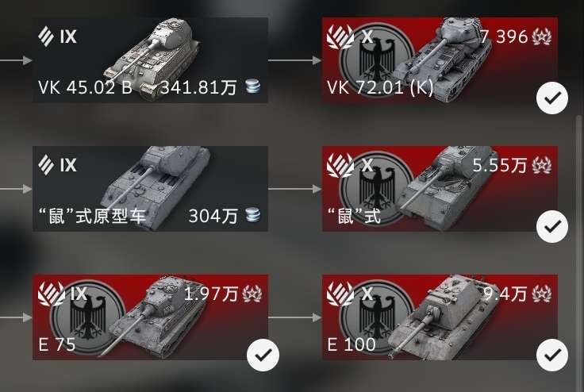Toggle the checkmark on VK 72.01 (K)

click(552, 98)
